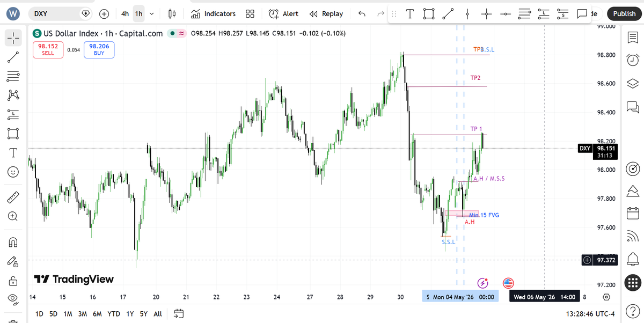644x323 pixels.
Task: Select Fib retracement in favorites toolbar
Action: coord(525,14)
